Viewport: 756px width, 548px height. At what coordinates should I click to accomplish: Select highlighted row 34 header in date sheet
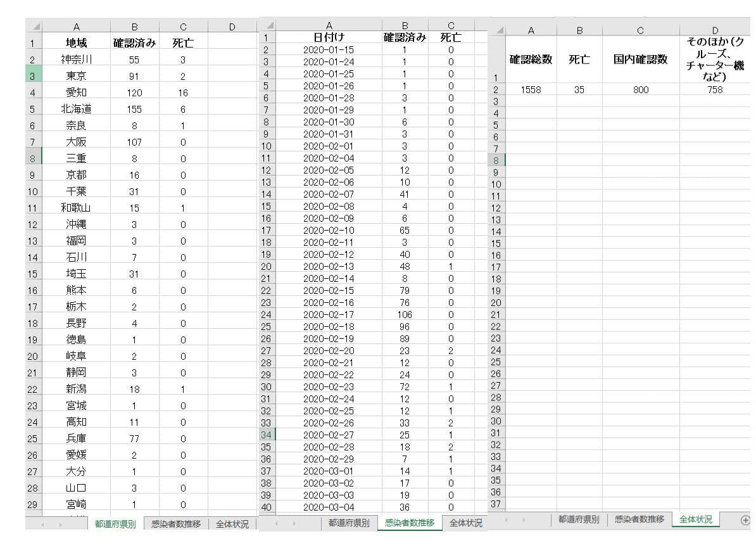click(267, 435)
